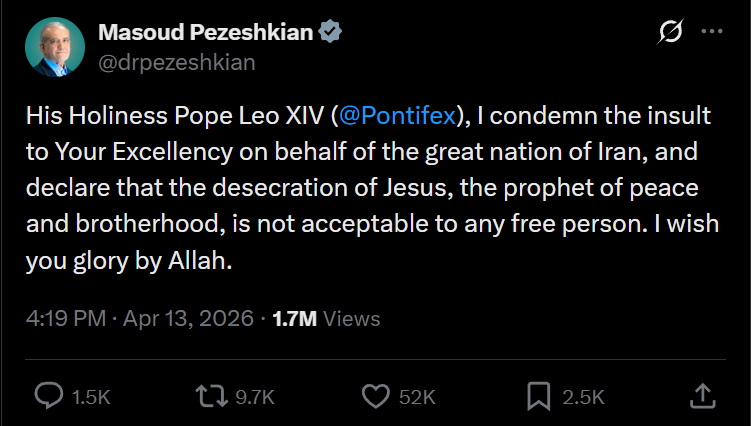Viewport: 751px width, 426px height.
Task: Open the 1.7M Views analytics
Action: (326, 319)
